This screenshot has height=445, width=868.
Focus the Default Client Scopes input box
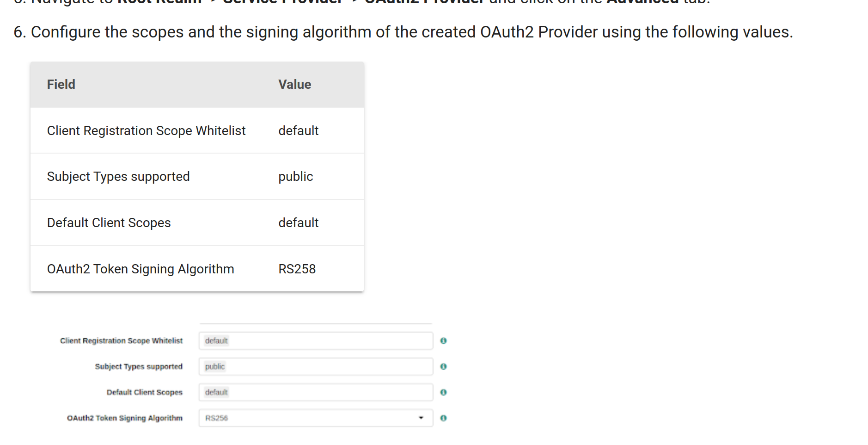point(316,392)
